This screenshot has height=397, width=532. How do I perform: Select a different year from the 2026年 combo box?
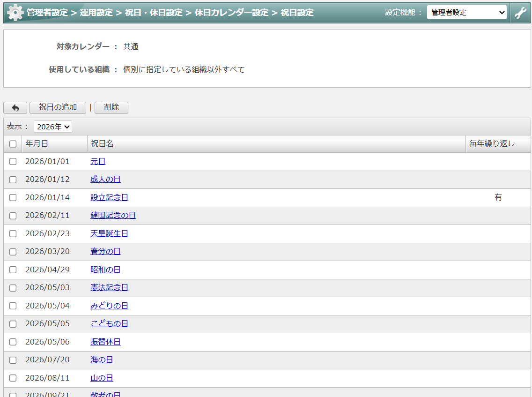click(52, 126)
